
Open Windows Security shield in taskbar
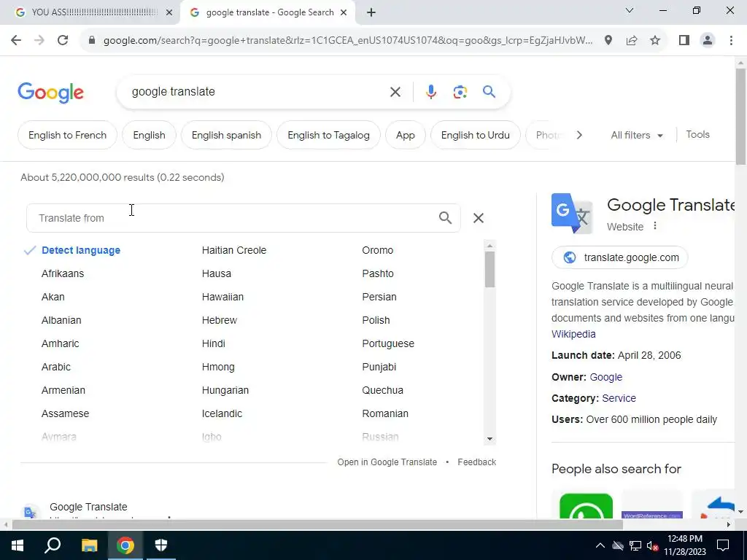[161, 545]
